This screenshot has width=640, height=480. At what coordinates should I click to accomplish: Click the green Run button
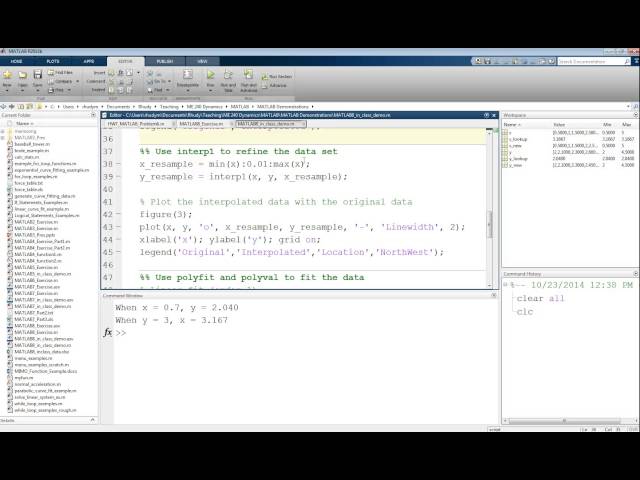click(210, 75)
